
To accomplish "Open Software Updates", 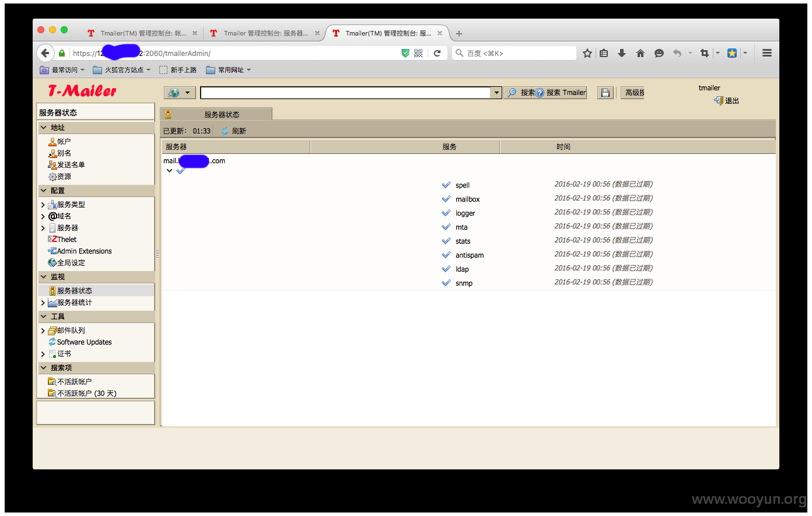I will click(79, 342).
